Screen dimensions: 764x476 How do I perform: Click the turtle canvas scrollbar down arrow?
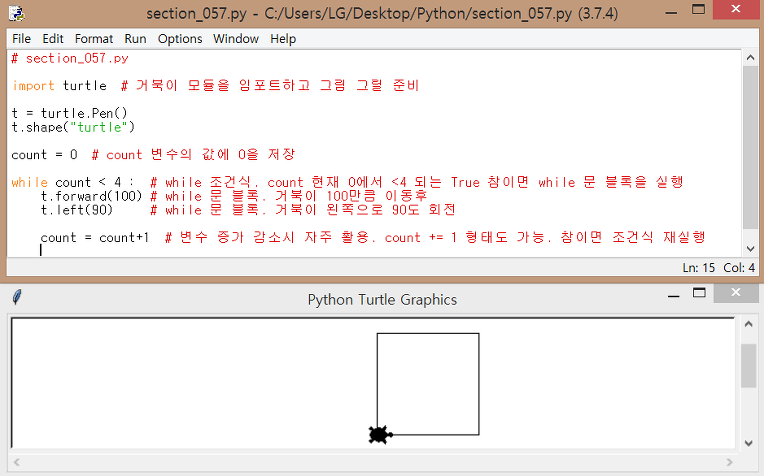click(x=748, y=443)
